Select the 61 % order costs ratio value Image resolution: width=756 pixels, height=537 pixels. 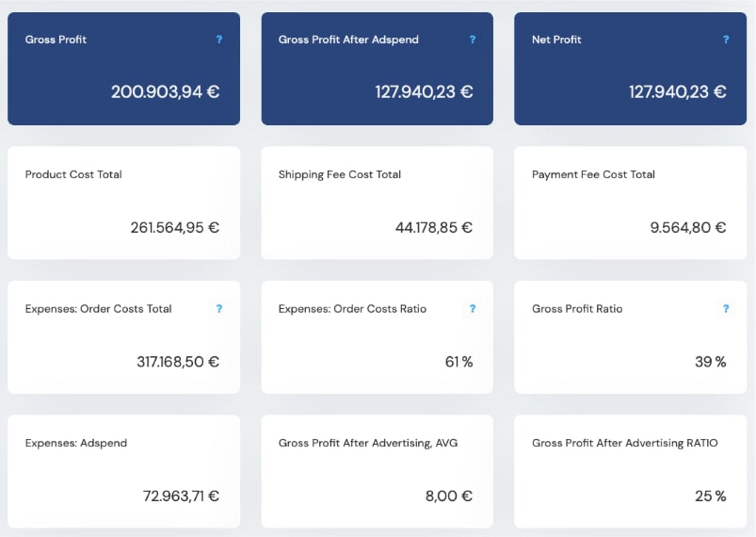459,362
